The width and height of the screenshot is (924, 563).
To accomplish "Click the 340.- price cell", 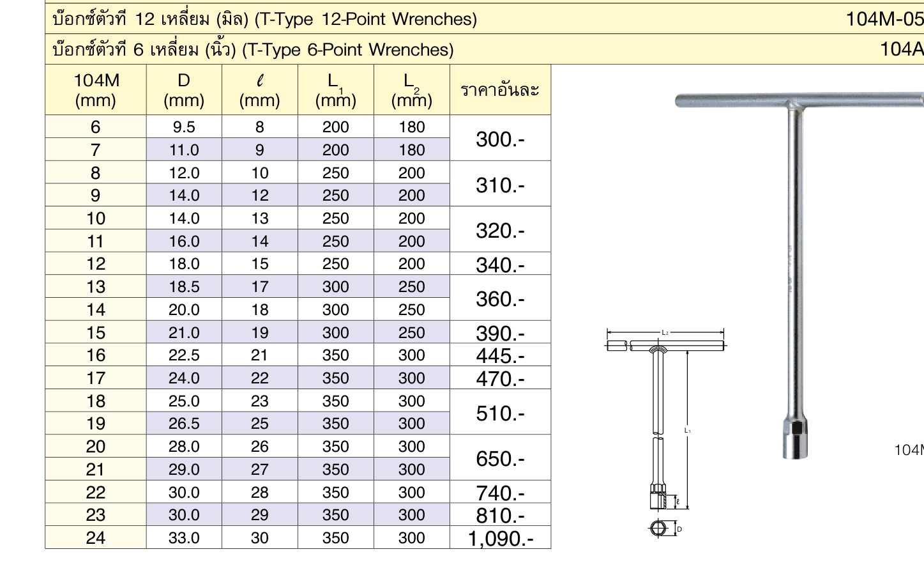I will [x=500, y=264].
